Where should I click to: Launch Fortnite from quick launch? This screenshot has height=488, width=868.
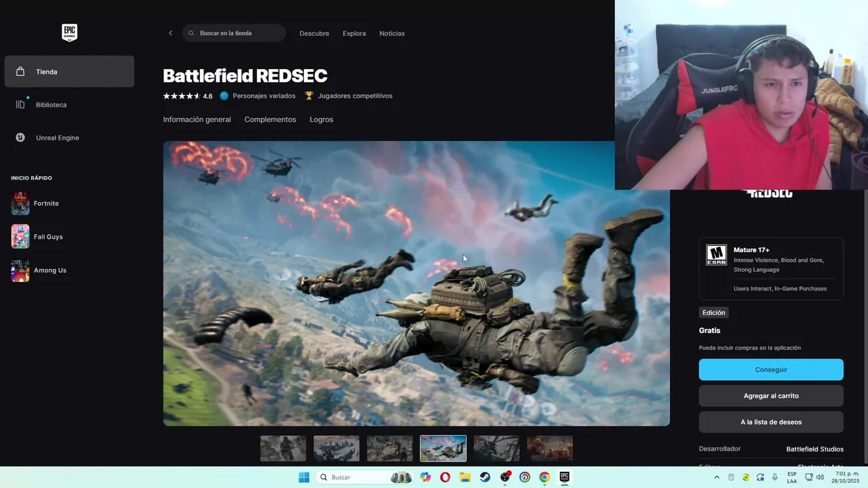point(69,203)
